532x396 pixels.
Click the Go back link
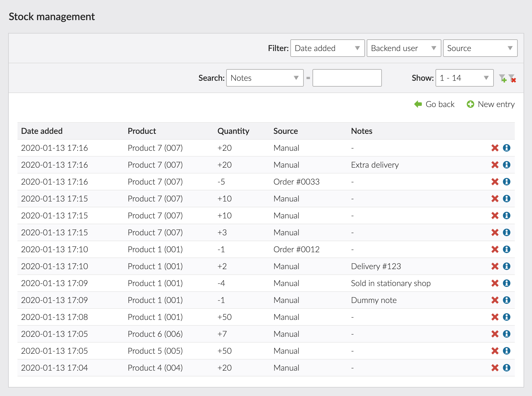[x=434, y=104]
